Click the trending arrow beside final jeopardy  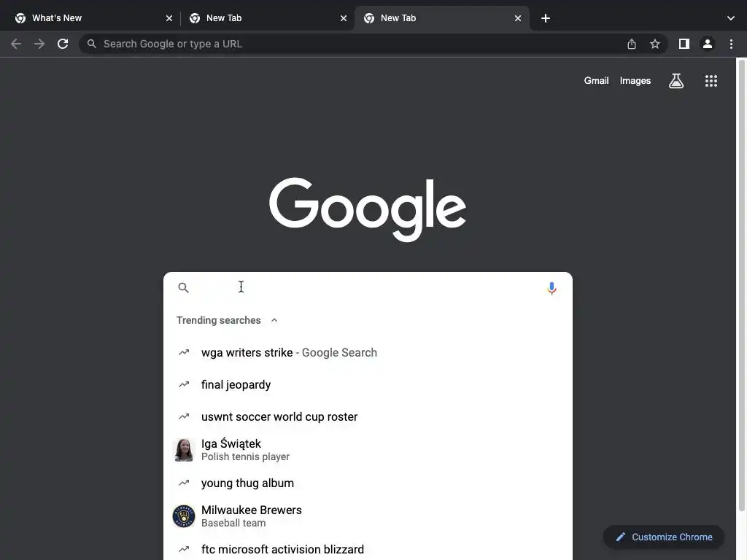pyautogui.click(x=183, y=384)
